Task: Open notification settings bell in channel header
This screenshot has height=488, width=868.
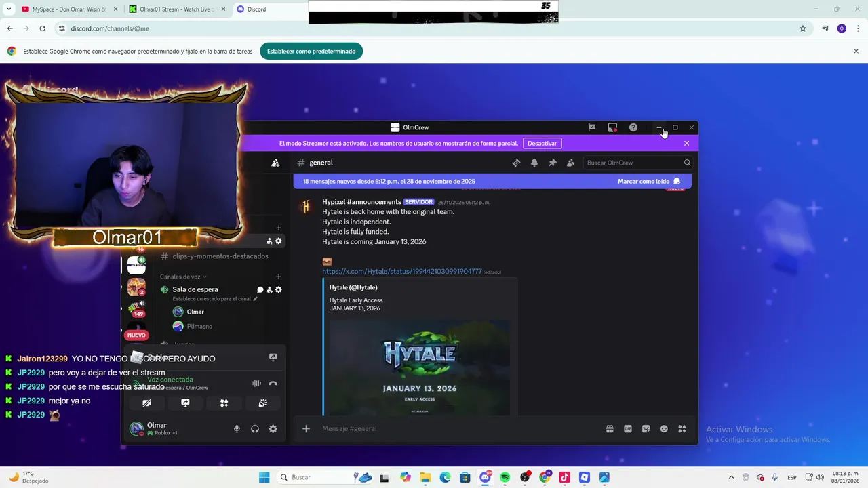Action: click(534, 163)
